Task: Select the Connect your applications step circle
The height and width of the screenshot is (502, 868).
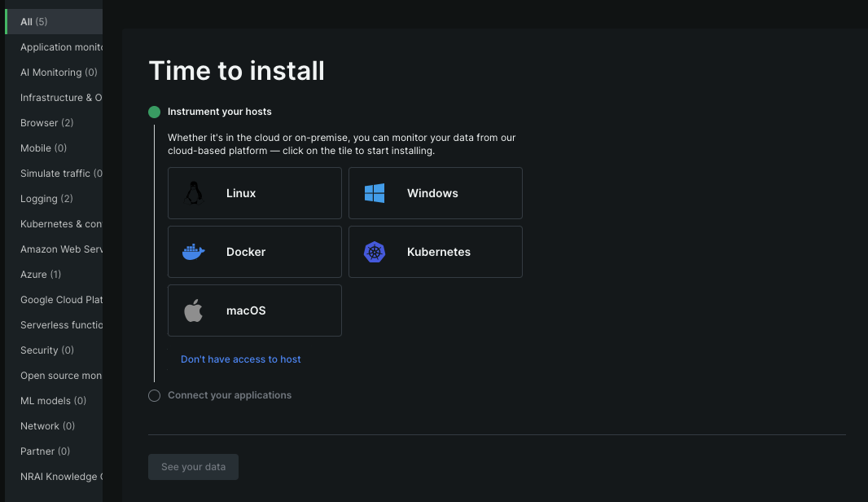Action: click(x=155, y=395)
